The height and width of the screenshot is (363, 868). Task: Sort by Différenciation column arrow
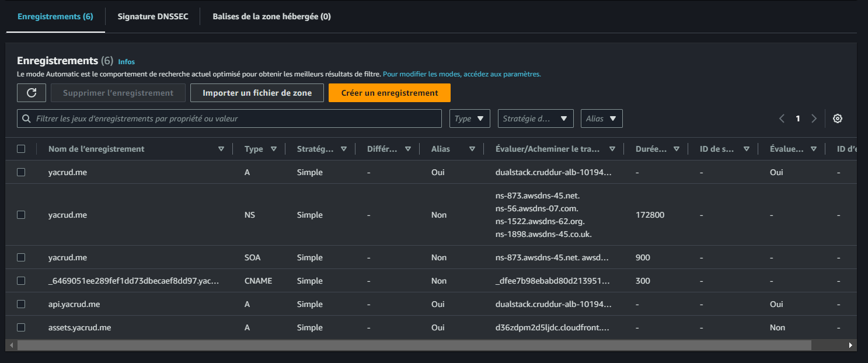(x=407, y=149)
